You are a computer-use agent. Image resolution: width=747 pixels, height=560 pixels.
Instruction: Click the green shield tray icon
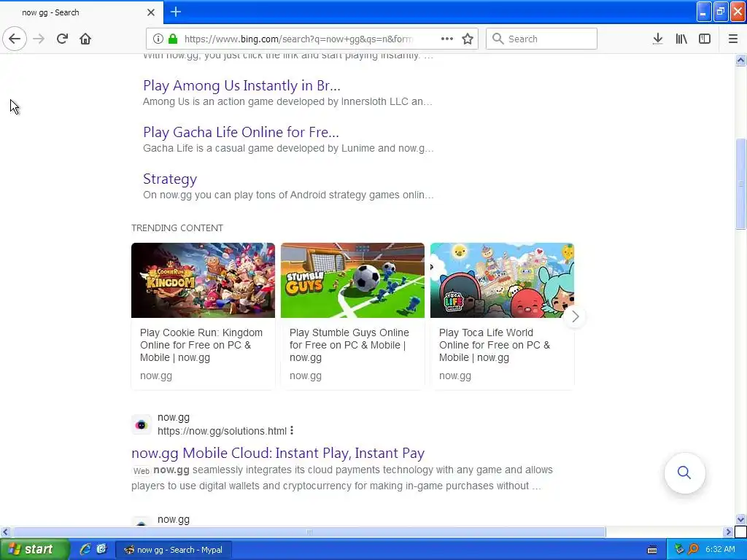(x=679, y=550)
